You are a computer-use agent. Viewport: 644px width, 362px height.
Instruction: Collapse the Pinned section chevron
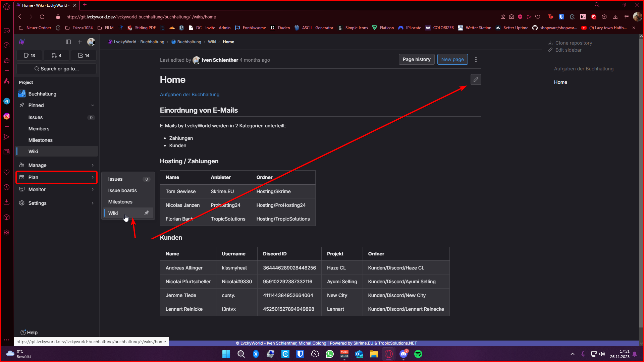pos(93,105)
